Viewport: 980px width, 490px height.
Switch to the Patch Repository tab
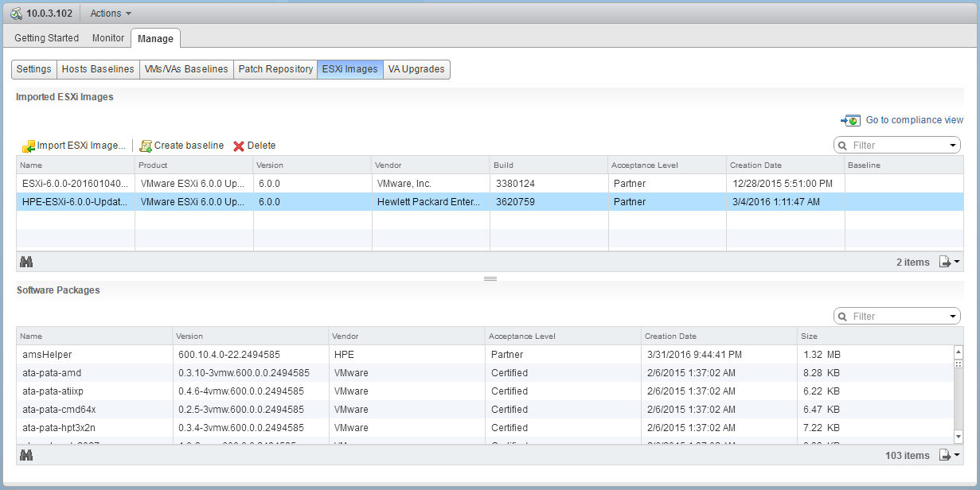coord(275,69)
